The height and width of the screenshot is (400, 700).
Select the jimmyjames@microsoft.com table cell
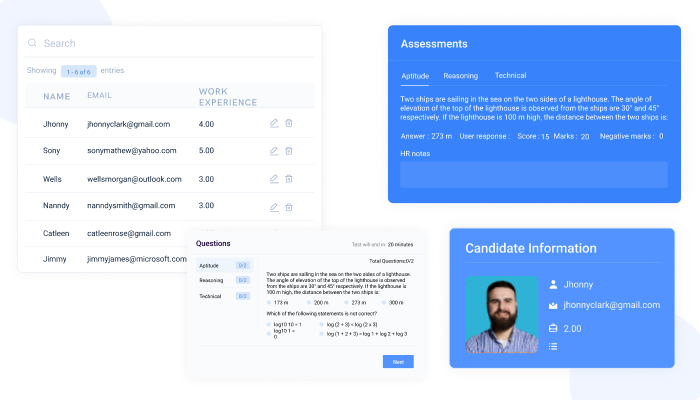137,259
